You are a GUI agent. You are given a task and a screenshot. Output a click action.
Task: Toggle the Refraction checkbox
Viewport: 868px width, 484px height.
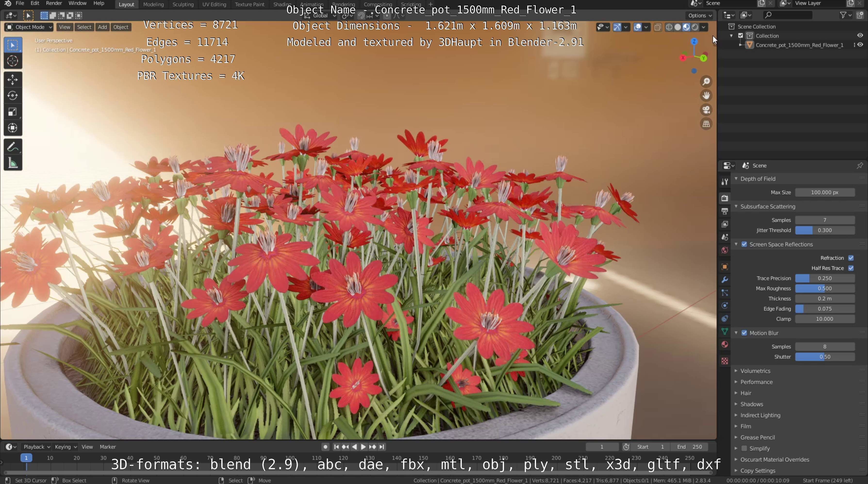click(x=851, y=258)
